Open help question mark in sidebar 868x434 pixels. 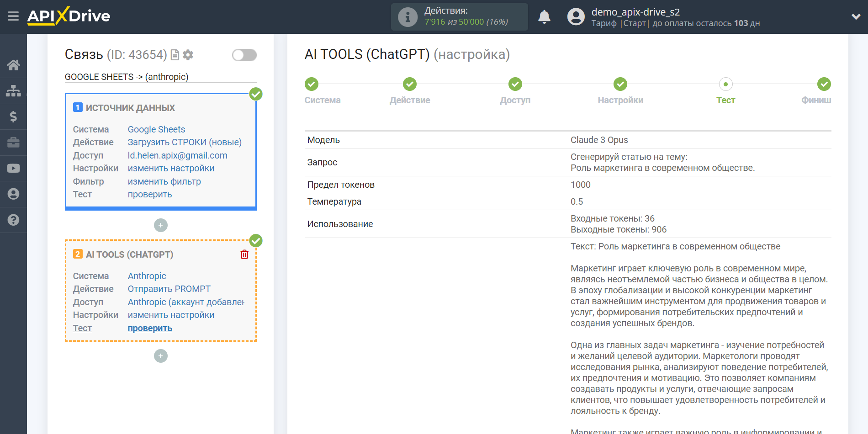click(x=13, y=220)
